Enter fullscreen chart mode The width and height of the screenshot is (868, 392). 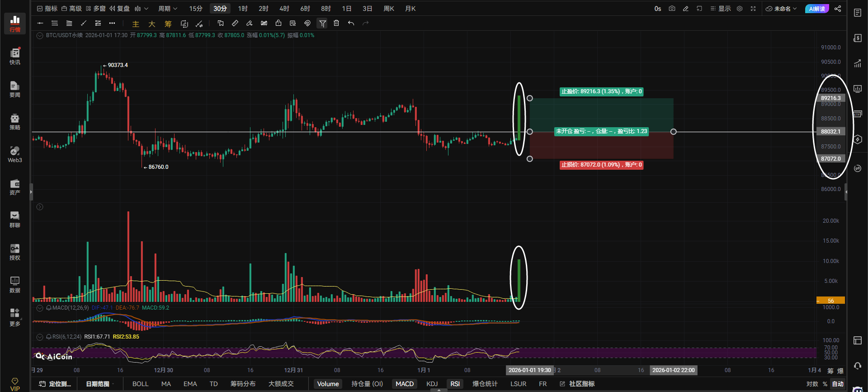(753, 9)
